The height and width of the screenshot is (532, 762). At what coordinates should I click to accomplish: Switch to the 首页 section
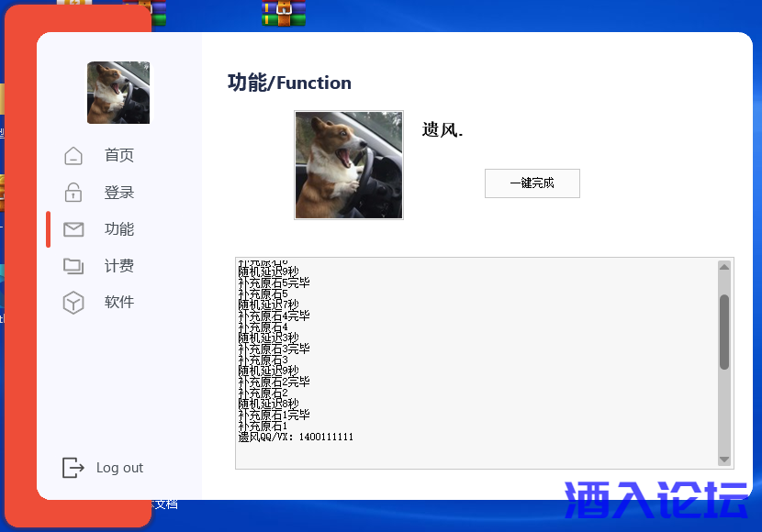point(118,155)
